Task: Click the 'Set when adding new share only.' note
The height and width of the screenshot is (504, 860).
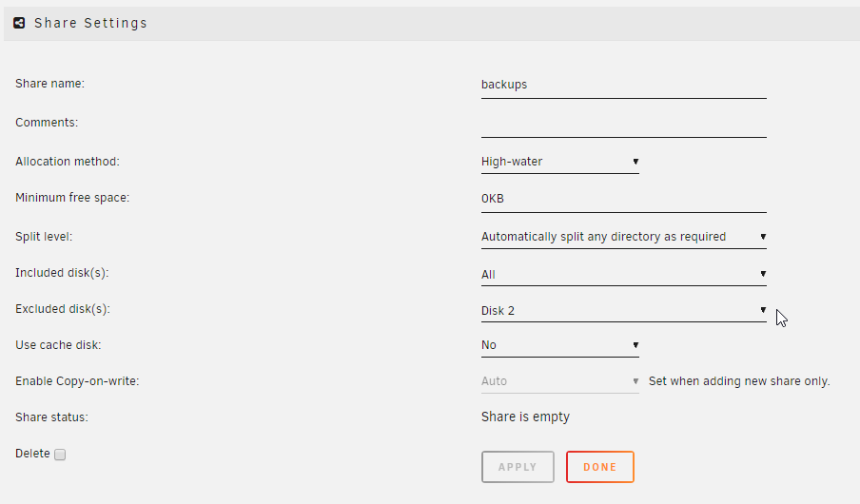Action: pyautogui.click(x=739, y=381)
